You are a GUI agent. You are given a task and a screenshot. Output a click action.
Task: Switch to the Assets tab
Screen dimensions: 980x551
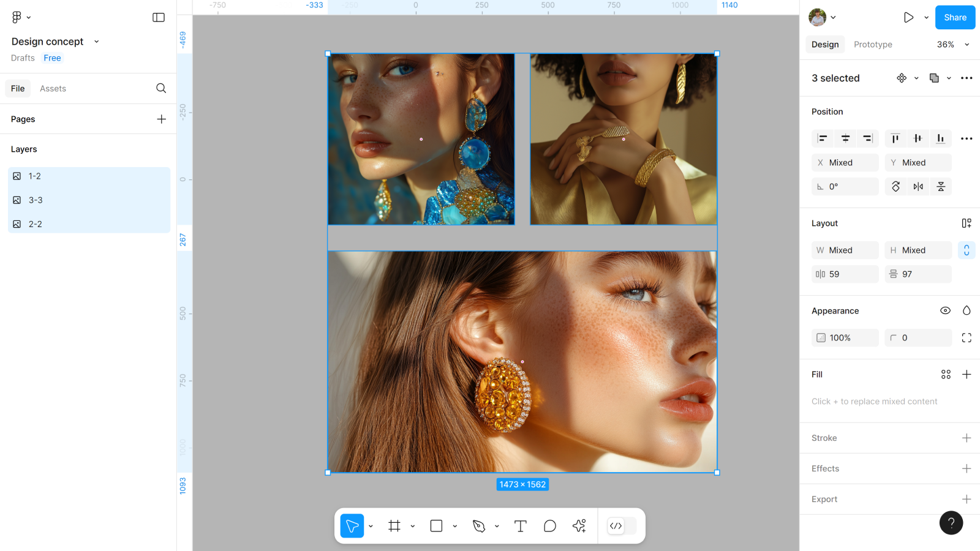[x=53, y=89]
